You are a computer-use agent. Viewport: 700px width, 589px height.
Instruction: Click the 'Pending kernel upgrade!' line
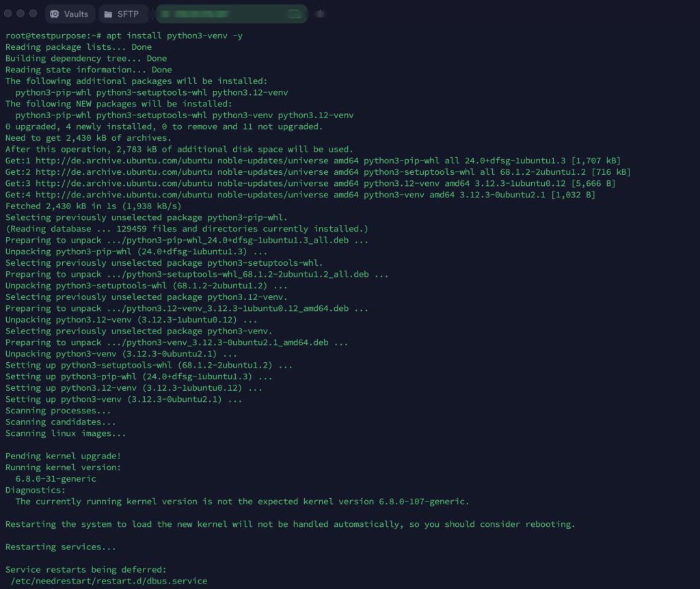pos(63,456)
